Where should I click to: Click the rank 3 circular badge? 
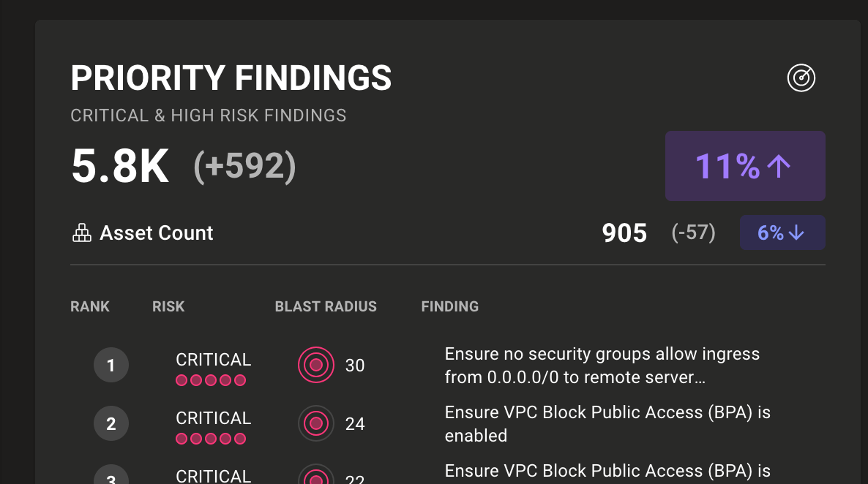point(111,479)
